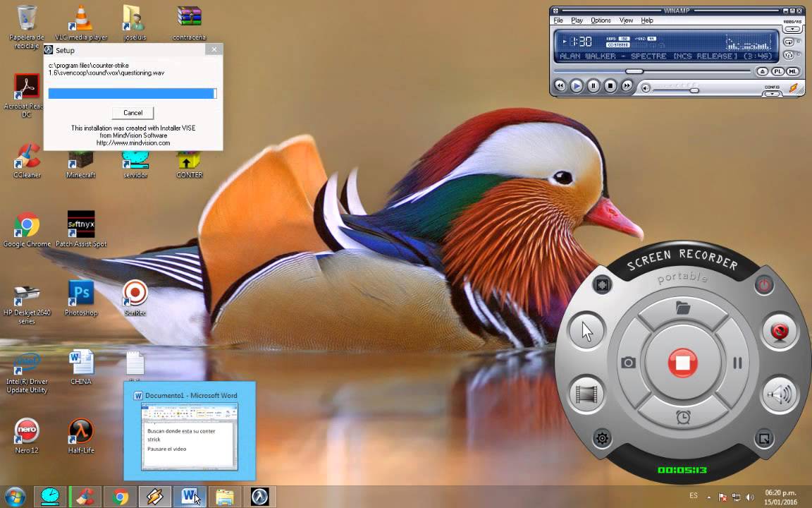Open the Winamp File menu
The height and width of the screenshot is (508, 812).
pyautogui.click(x=558, y=20)
